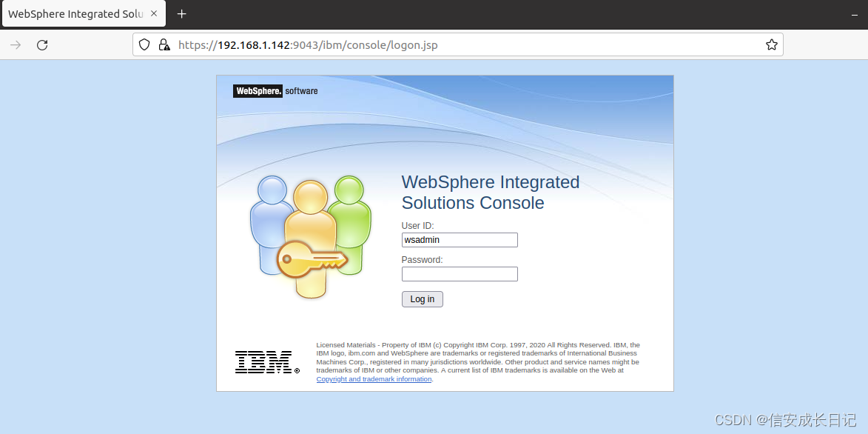Bookmark this page with the star icon
Screen dimensions: 868x434
coord(772,45)
